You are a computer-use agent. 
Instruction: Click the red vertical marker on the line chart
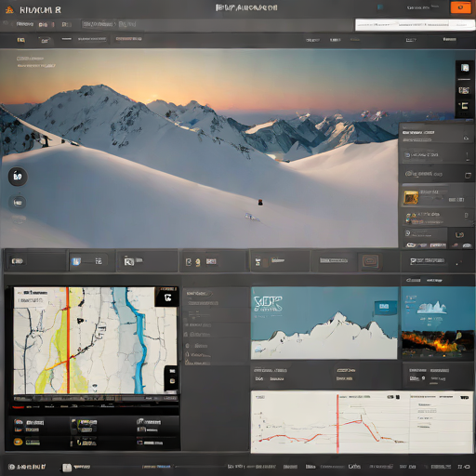pyautogui.click(x=337, y=423)
